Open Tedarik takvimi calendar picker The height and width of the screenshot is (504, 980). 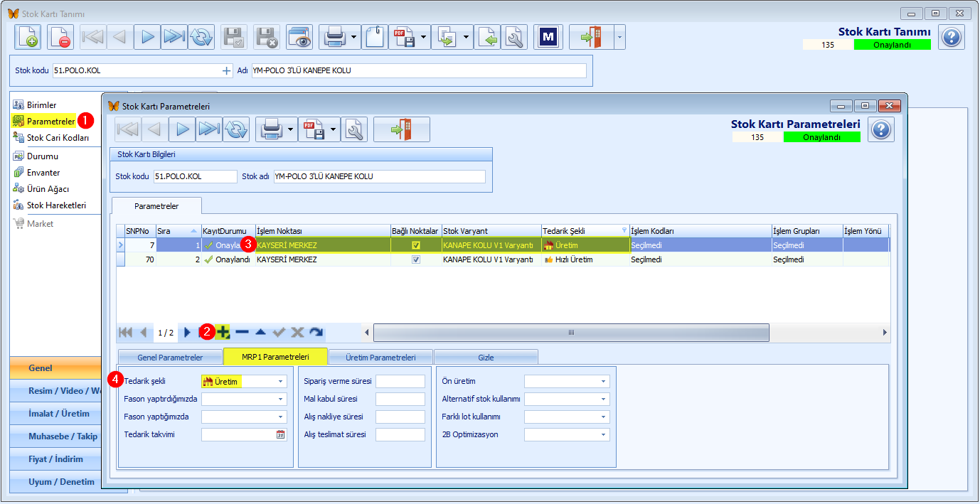coord(280,434)
